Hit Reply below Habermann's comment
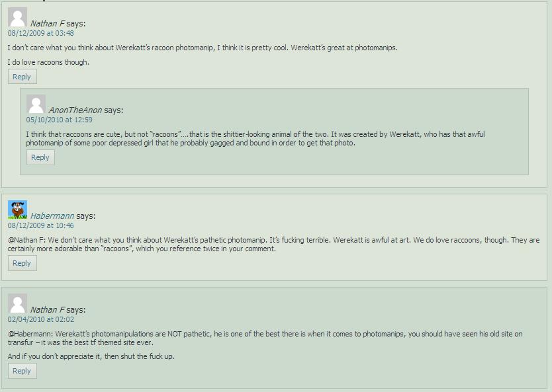The image size is (552, 392). coord(22,263)
